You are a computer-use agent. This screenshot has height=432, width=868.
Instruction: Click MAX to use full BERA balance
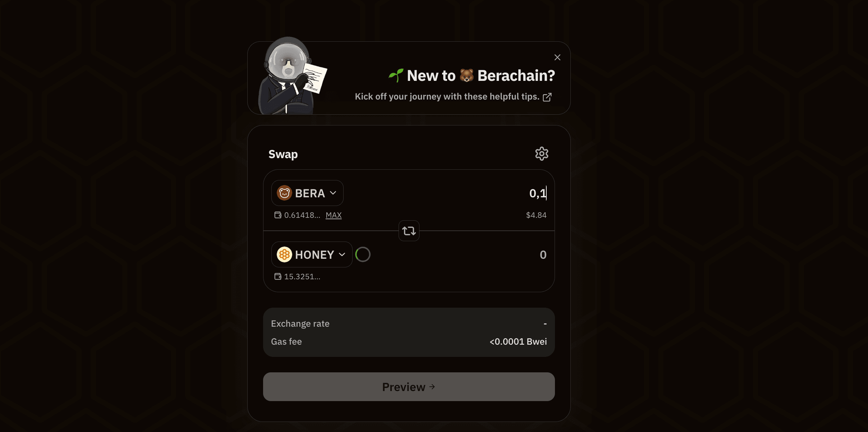(334, 215)
